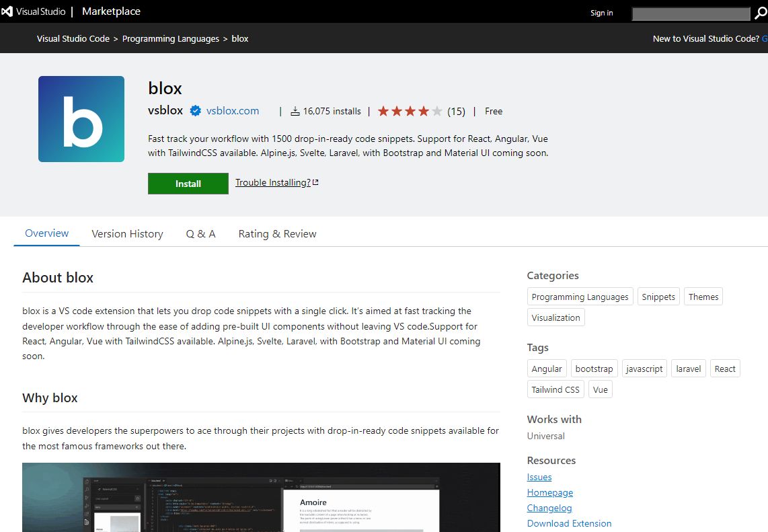Go to Marketplace home link
The image size is (768, 532).
111,11
